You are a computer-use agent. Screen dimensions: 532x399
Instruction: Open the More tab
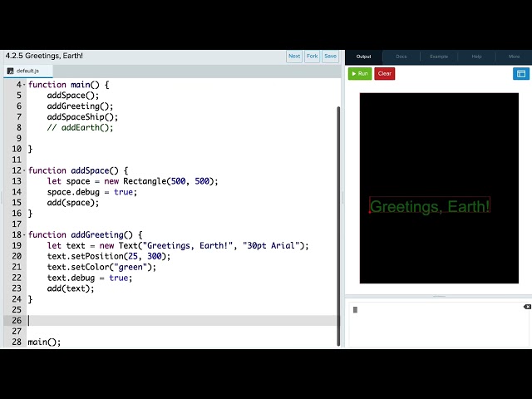coord(514,57)
